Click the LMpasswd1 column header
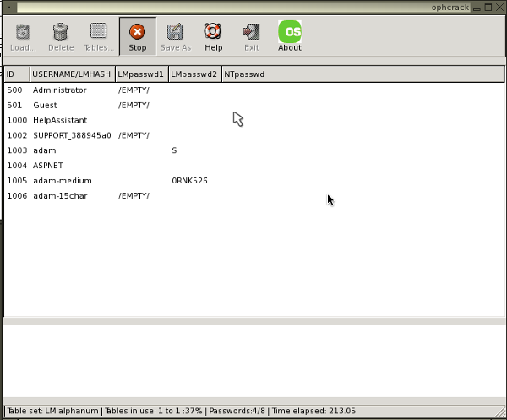 141,74
